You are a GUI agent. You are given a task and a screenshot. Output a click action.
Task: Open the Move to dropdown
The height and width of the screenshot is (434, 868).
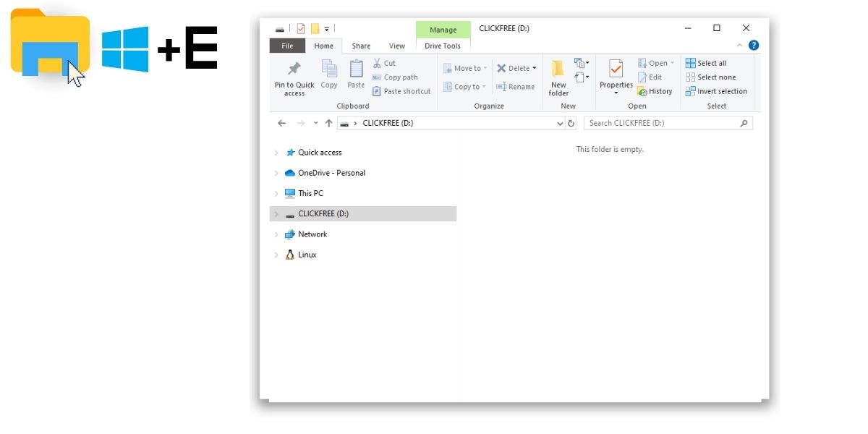pyautogui.click(x=465, y=68)
